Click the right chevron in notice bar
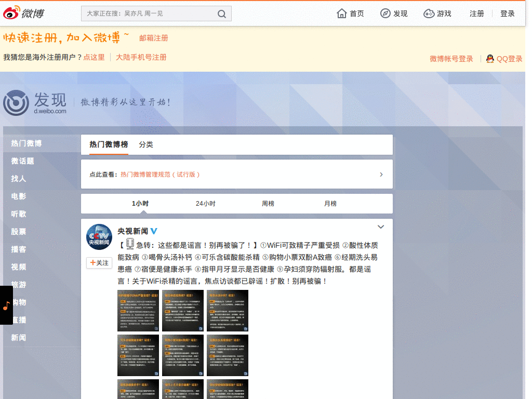 381,175
